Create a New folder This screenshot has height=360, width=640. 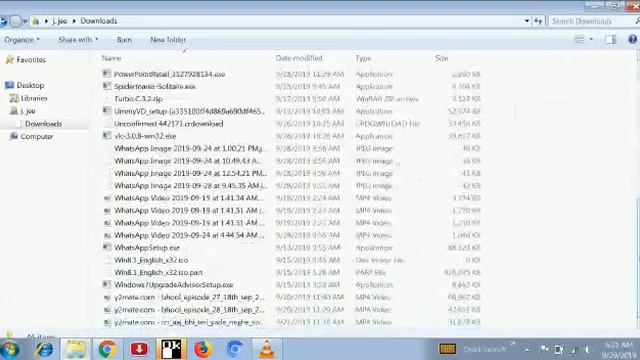pos(168,40)
